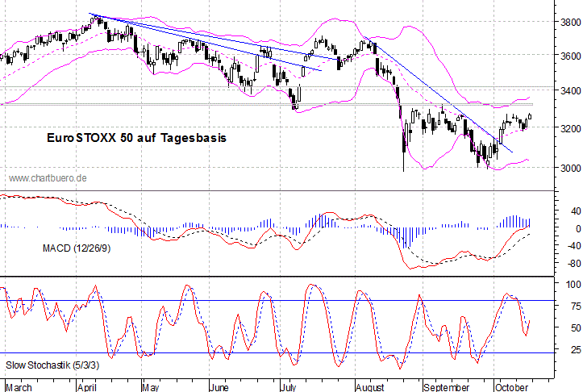Click the MACD (12/26/9) indicator label
This screenshot has height=392, width=583.
tap(77, 248)
